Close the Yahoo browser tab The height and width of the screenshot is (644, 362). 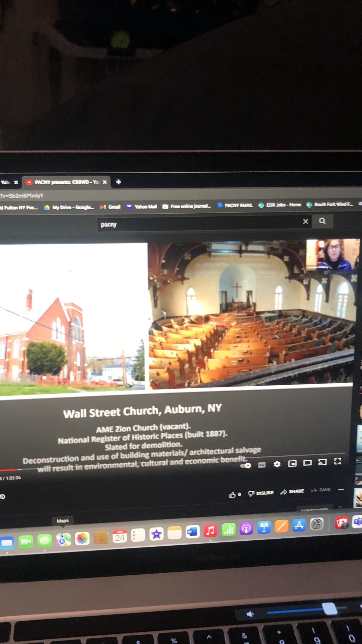coord(16,182)
